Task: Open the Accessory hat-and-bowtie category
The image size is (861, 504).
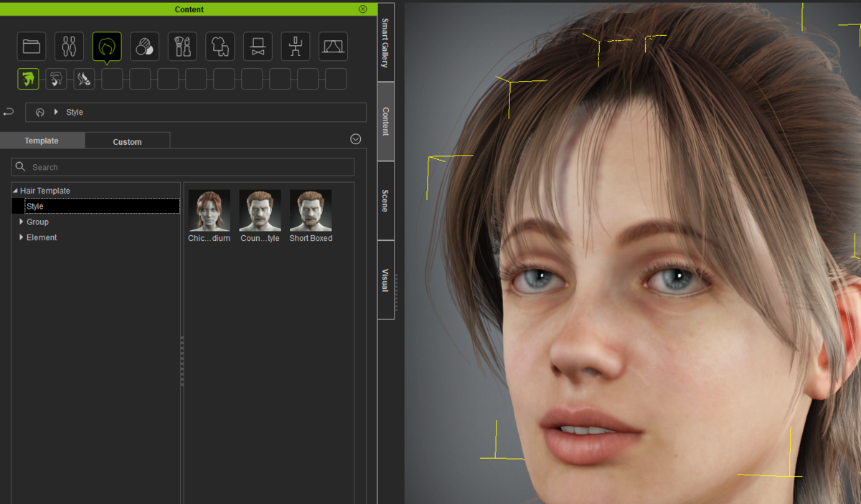Action: pos(258,47)
